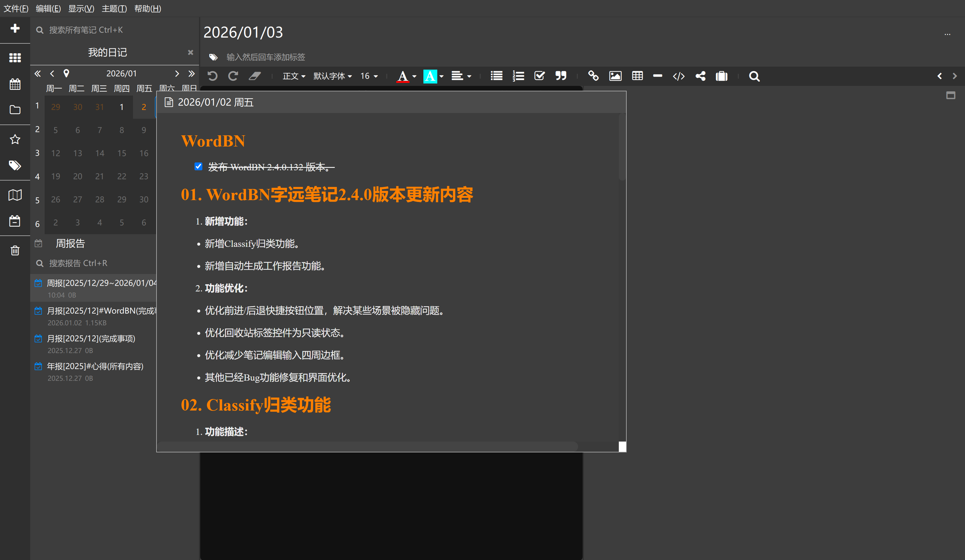This screenshot has width=965, height=560.
Task: Click the undo arrow in toolbar
Action: [x=213, y=76]
